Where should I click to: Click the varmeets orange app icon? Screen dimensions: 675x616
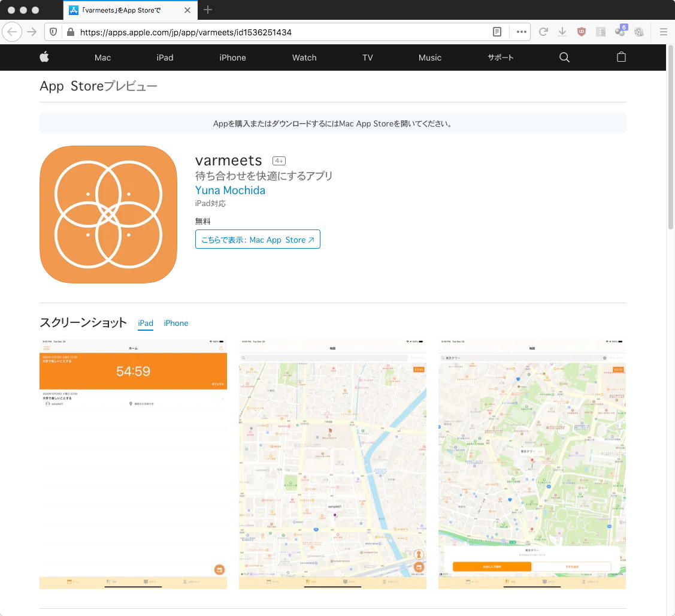coord(108,214)
